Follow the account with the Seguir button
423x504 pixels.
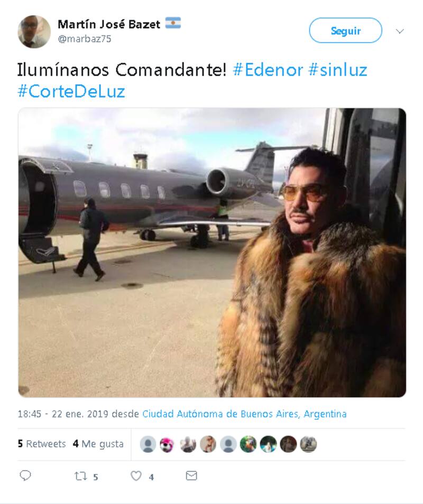tap(345, 31)
